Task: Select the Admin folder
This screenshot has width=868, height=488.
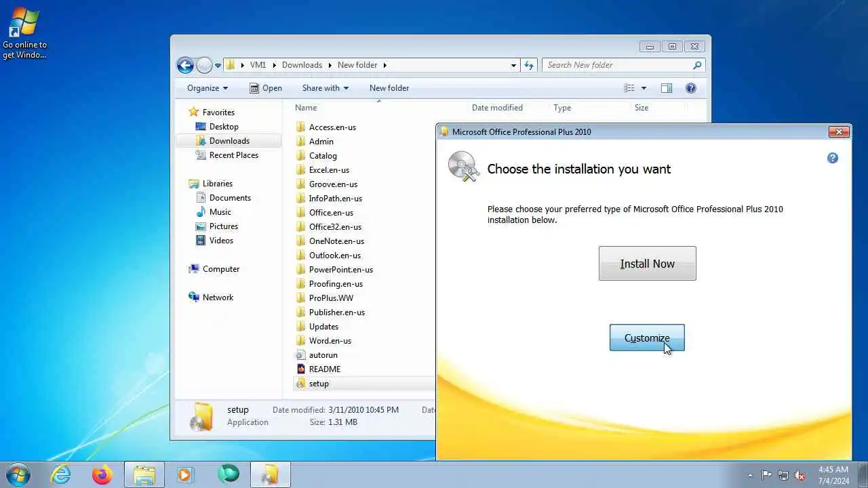Action: coord(321,142)
